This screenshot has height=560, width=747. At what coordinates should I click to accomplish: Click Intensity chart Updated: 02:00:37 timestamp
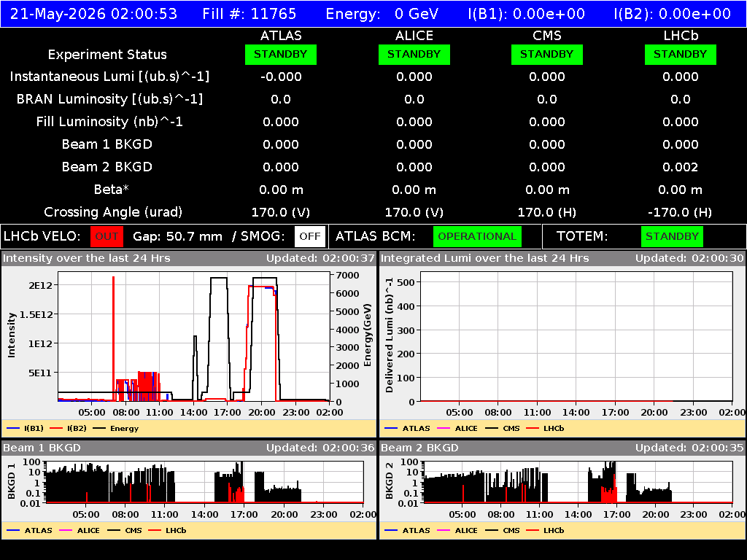tap(320, 259)
